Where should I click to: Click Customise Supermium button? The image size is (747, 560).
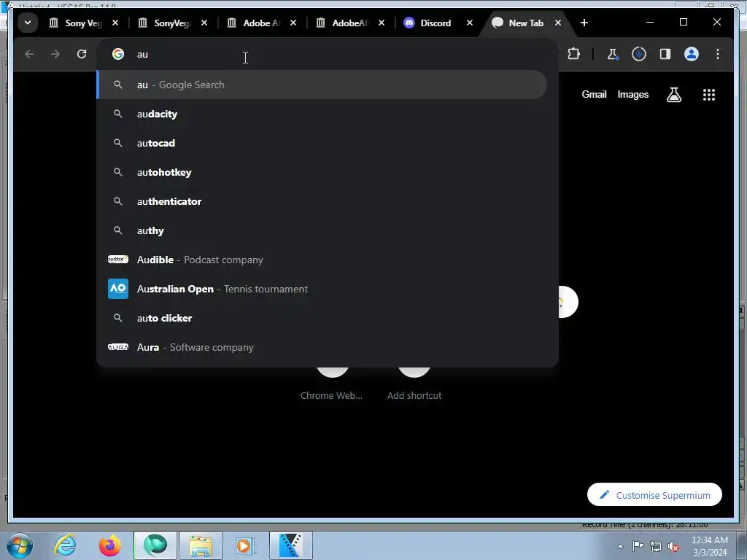click(654, 495)
